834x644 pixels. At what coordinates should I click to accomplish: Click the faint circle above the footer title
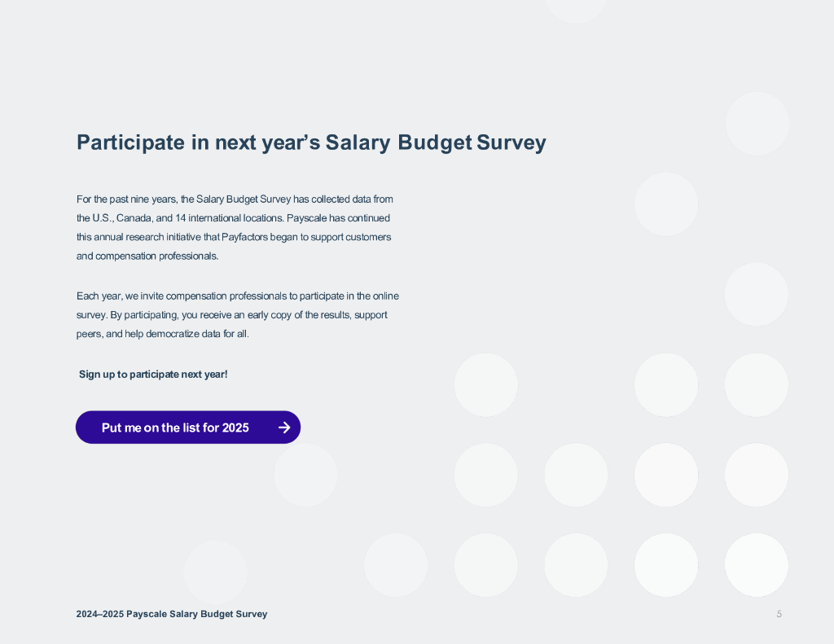click(x=215, y=572)
